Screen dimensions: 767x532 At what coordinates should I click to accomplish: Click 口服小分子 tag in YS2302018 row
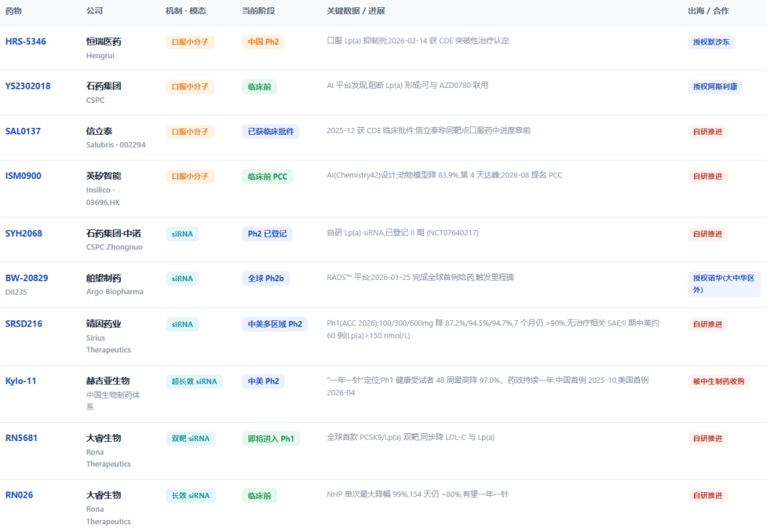click(x=190, y=87)
